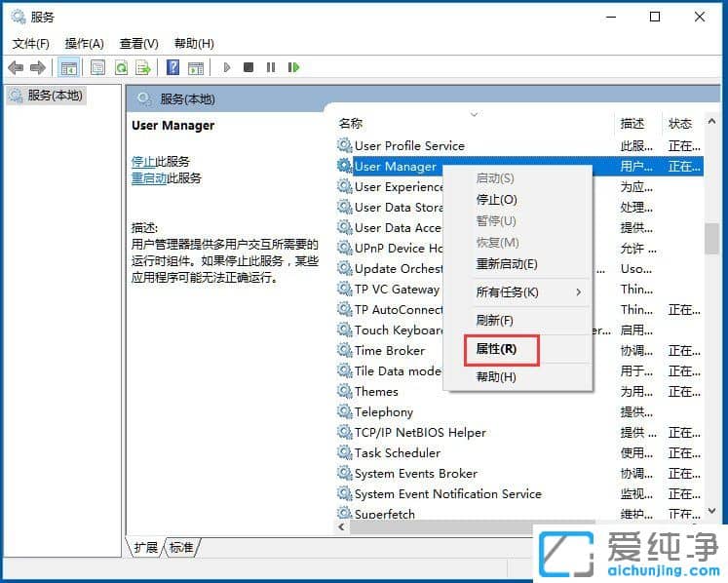
Task: Go forward with the toolbar forward arrow
Action: pos(38,68)
